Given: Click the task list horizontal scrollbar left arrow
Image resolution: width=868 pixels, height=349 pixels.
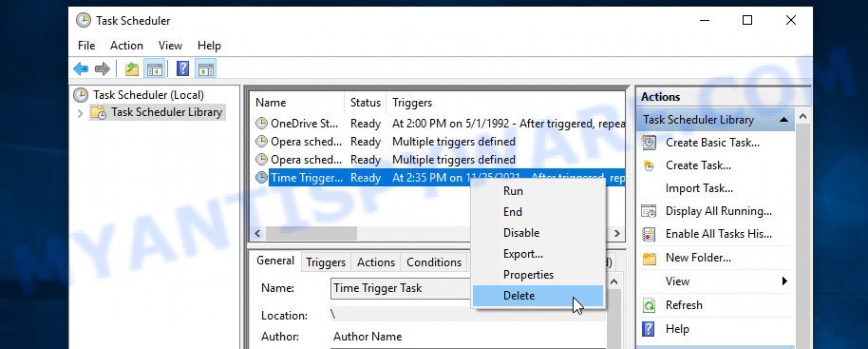Looking at the screenshot, I should (x=258, y=234).
